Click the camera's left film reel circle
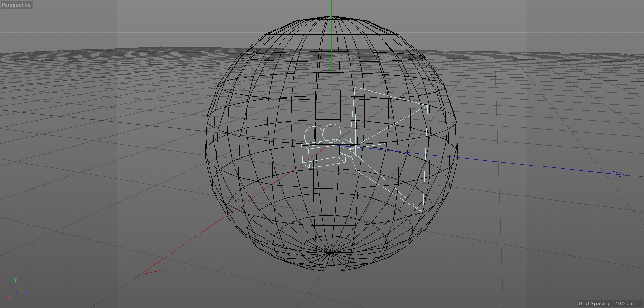The image size is (644, 308). click(313, 135)
